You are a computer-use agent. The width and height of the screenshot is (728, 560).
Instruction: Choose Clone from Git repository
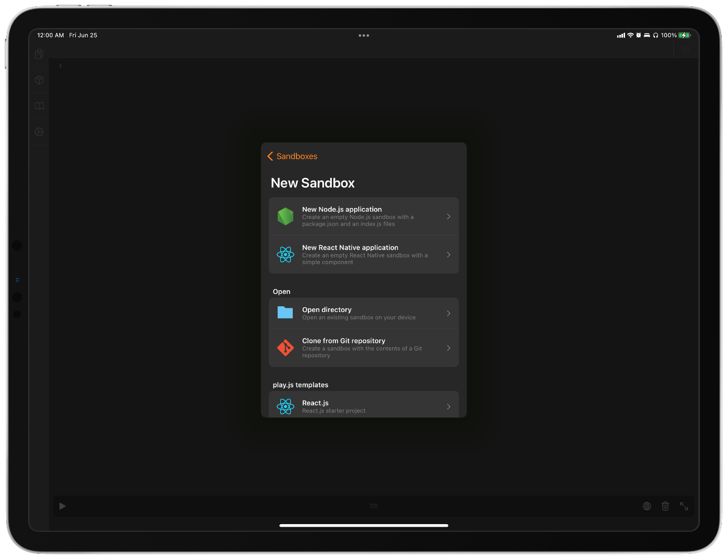363,348
